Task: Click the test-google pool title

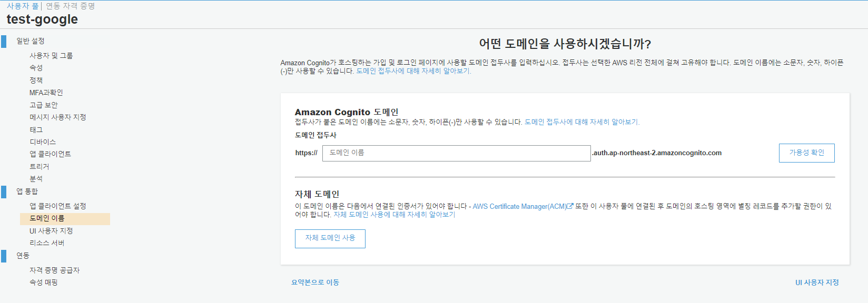Action: (x=42, y=19)
